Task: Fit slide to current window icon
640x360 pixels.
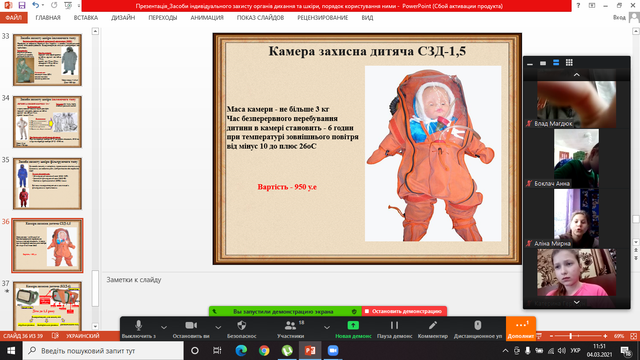Action: 633,336
